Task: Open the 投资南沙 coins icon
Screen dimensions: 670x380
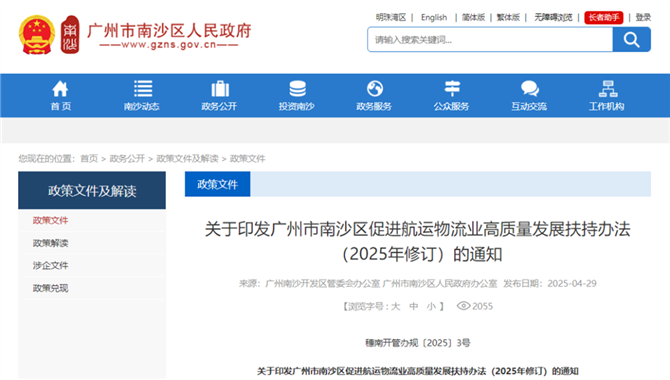Action: (x=297, y=89)
